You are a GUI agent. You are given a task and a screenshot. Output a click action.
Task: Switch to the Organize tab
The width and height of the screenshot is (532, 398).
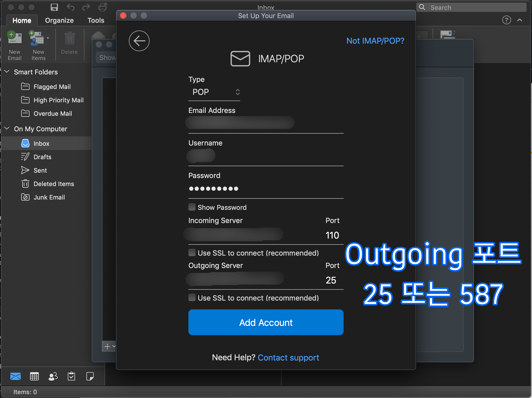point(59,20)
